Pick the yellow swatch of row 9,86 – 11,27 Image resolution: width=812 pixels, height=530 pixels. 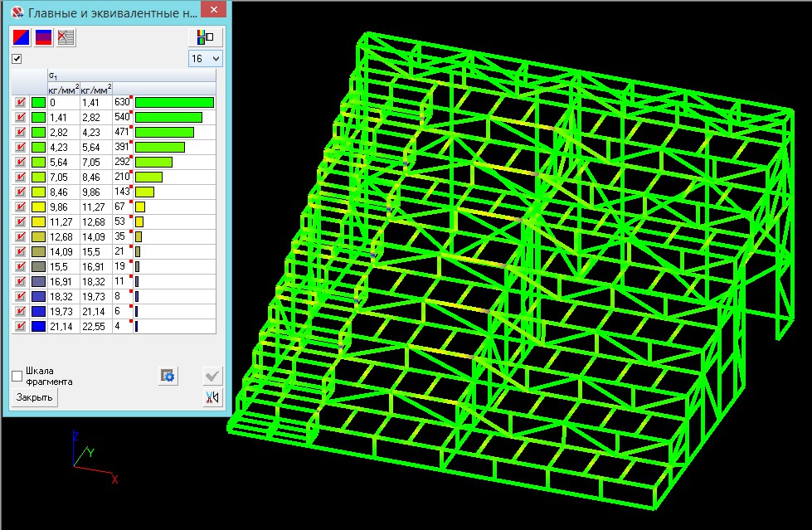pos(38,207)
